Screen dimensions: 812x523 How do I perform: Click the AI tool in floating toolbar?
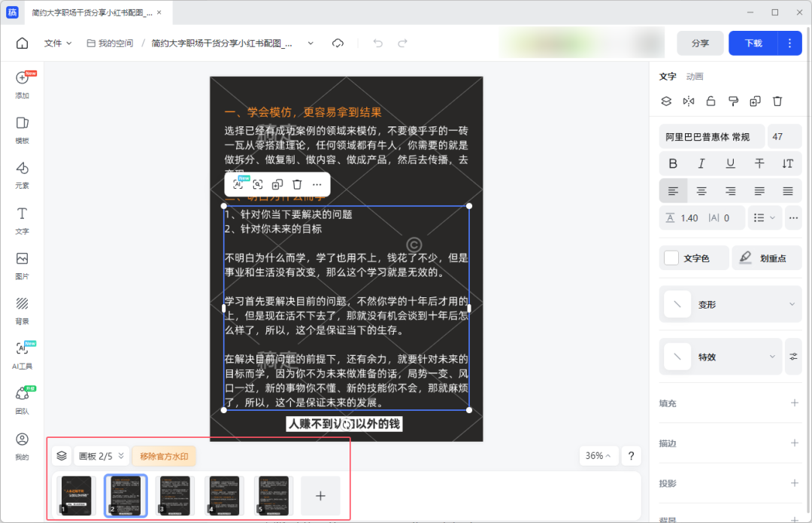238,184
